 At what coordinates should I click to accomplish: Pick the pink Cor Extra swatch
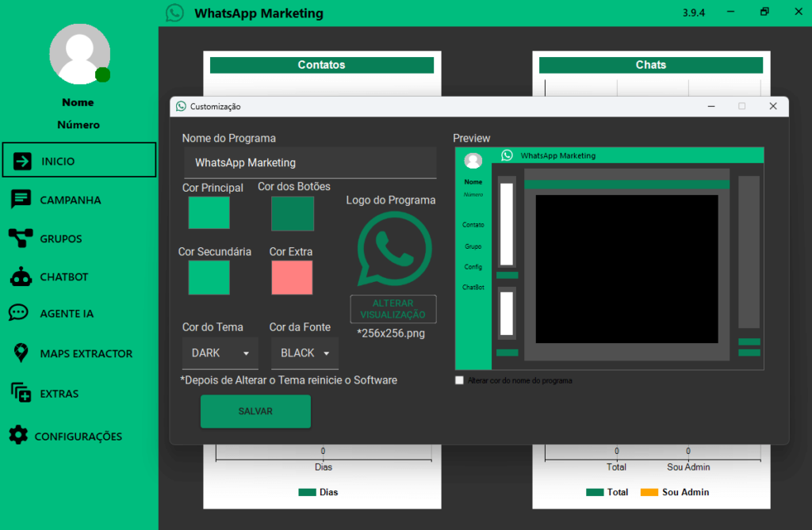click(292, 277)
